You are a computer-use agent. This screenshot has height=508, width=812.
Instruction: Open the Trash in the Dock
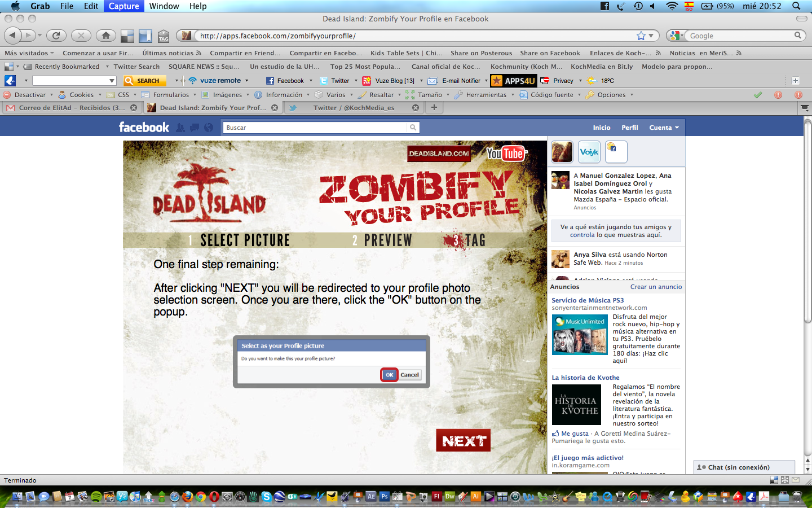[x=797, y=497]
